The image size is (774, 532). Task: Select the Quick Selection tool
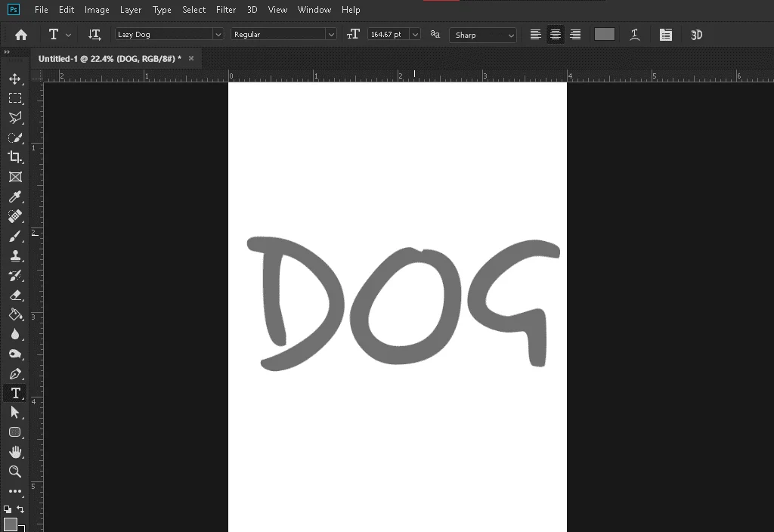point(15,138)
